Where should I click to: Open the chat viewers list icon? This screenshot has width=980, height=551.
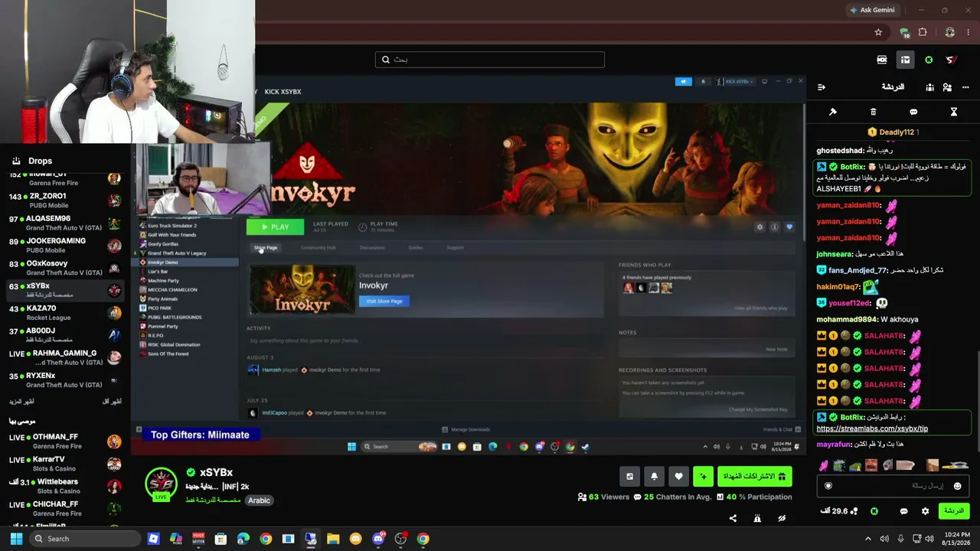(929, 87)
